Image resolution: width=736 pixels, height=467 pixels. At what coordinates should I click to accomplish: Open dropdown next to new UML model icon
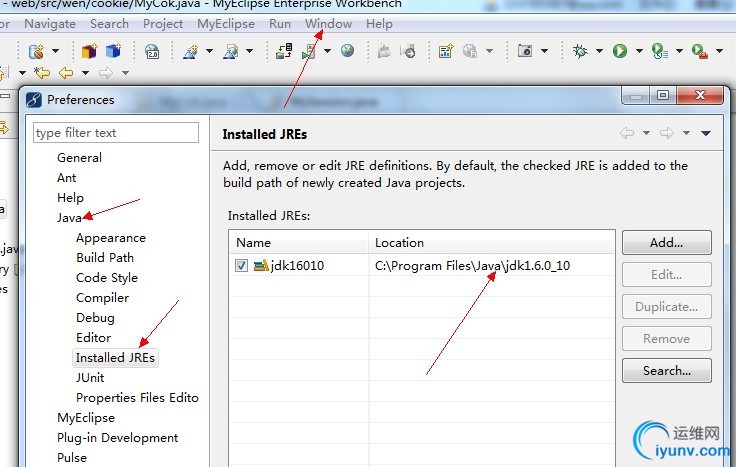point(209,51)
